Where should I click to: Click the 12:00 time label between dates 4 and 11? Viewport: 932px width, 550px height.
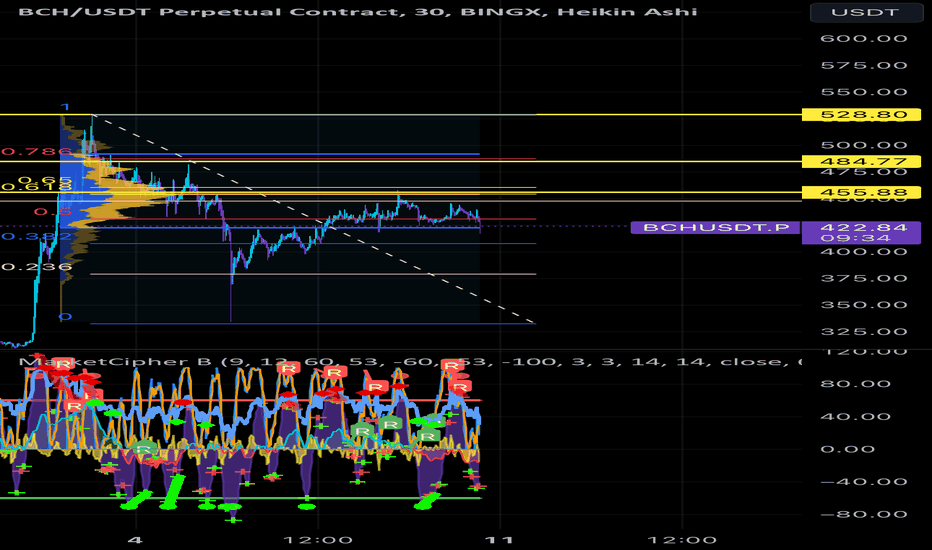[x=318, y=540]
